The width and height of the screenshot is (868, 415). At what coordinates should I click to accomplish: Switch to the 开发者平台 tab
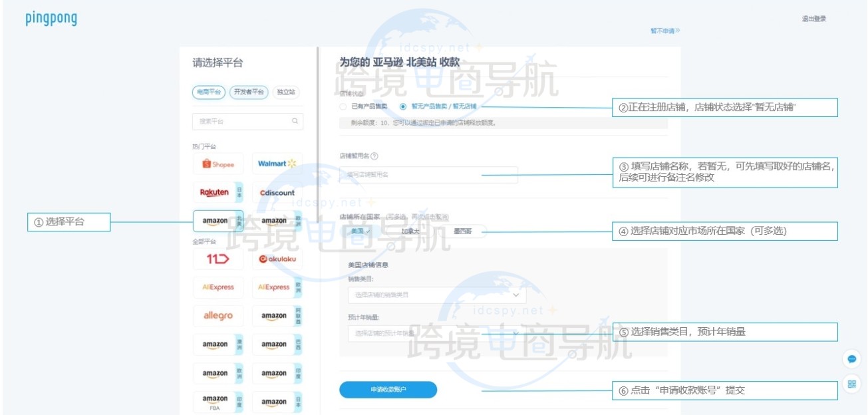pos(249,92)
